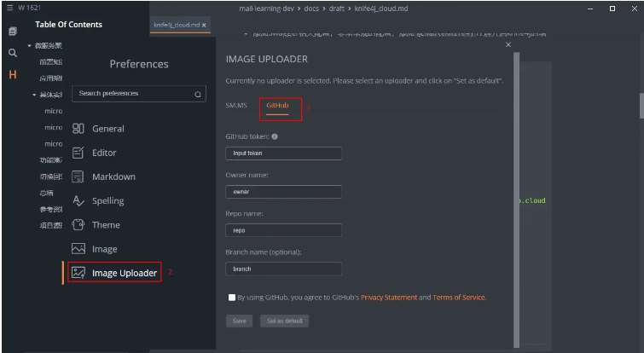Close the knife4j_cloud.md tab with the x
Screen dimensions: 644x353
204,25
